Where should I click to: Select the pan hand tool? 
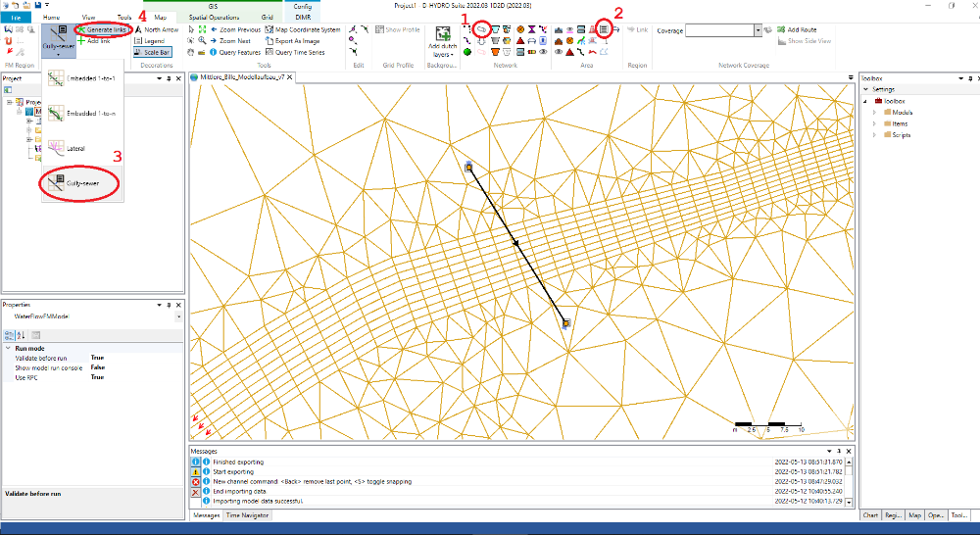(x=191, y=53)
